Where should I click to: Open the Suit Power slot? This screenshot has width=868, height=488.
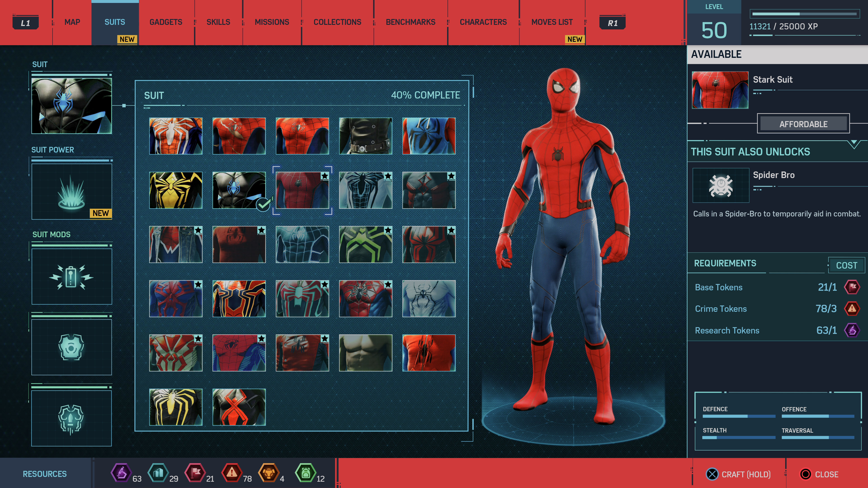(71, 192)
